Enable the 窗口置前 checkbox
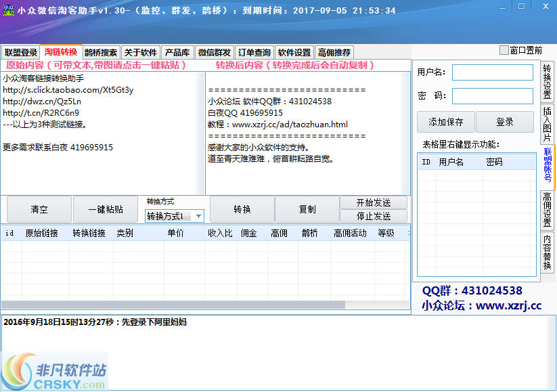This screenshot has width=557, height=392. (x=503, y=50)
